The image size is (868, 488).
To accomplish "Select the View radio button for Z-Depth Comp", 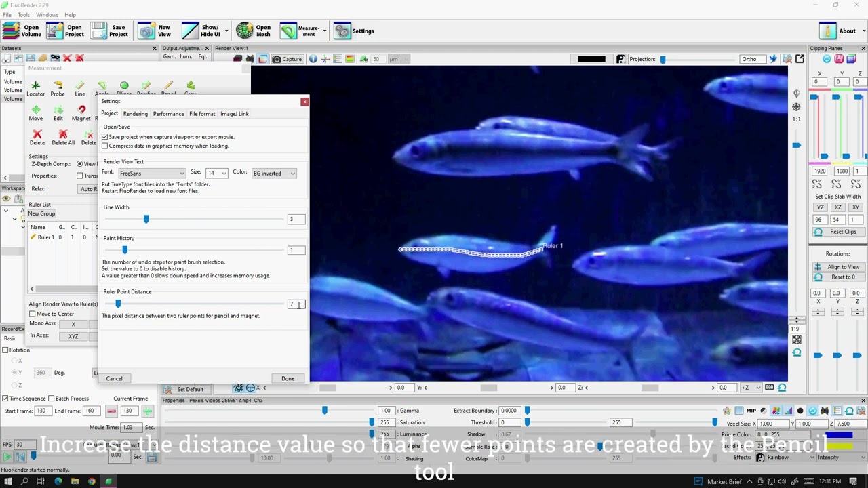I will pos(79,164).
